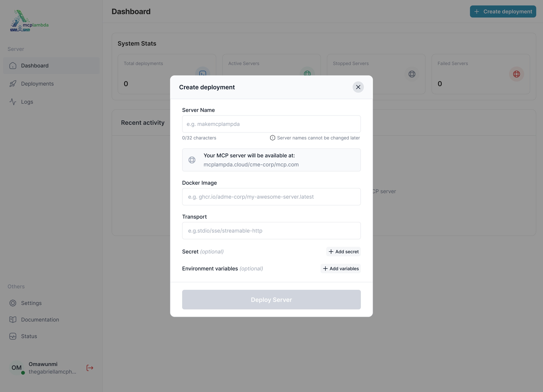Open the Settings page
Image resolution: width=543 pixels, height=392 pixels.
pos(31,303)
